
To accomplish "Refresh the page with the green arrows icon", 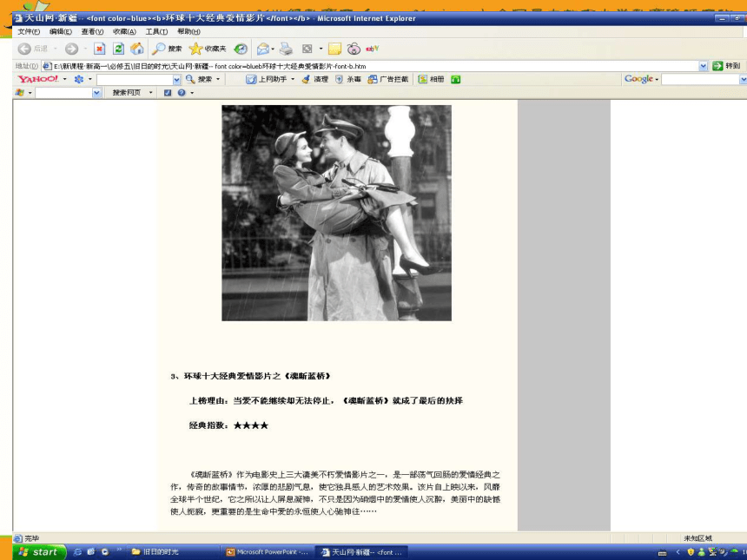I will 118,49.
